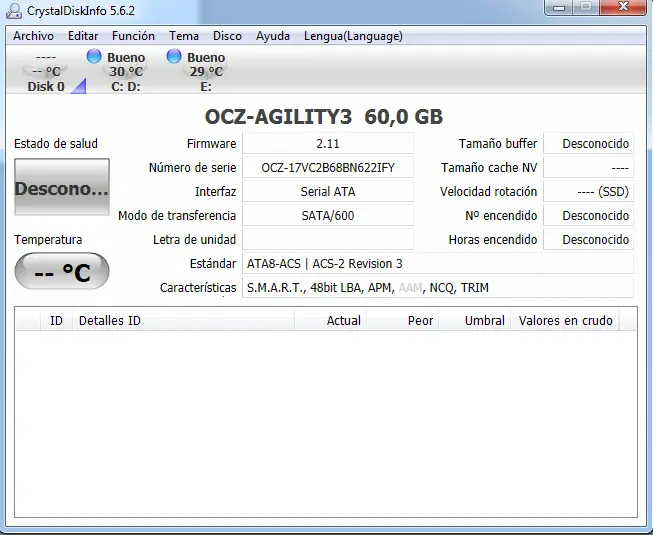Click the 30 °C temperature reading
This screenshot has width=653, height=535.
click(126, 72)
